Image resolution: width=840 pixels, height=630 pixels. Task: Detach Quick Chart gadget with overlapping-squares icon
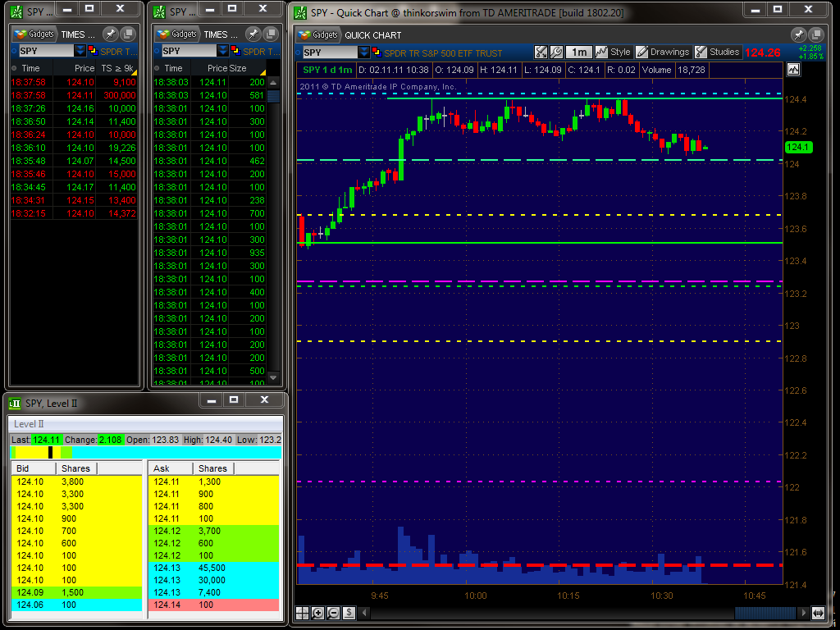816,34
